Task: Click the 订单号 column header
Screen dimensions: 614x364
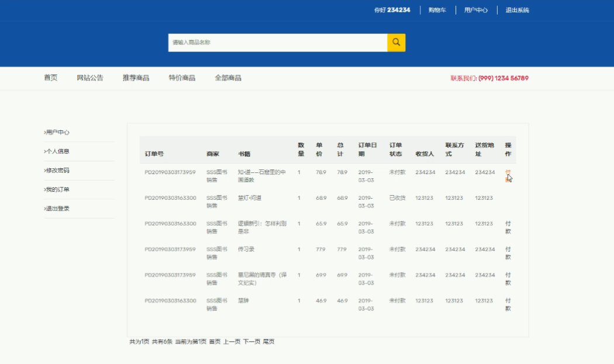Action: pyautogui.click(x=154, y=154)
